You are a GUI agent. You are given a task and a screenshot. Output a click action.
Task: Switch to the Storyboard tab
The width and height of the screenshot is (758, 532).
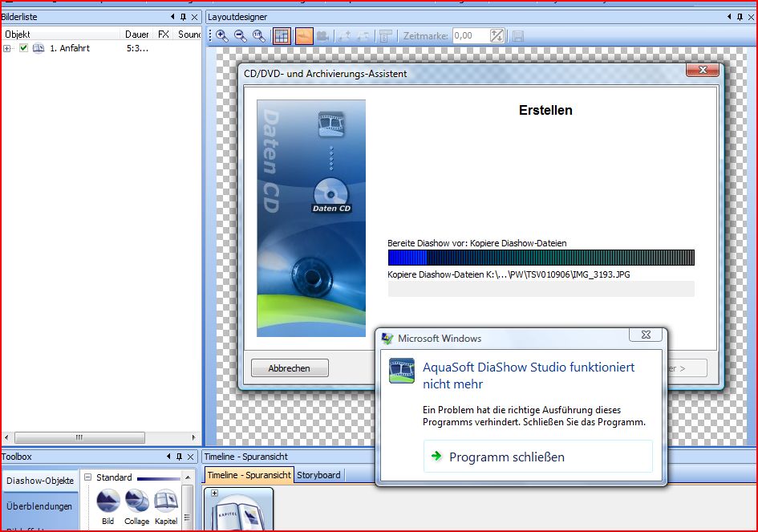tap(318, 475)
